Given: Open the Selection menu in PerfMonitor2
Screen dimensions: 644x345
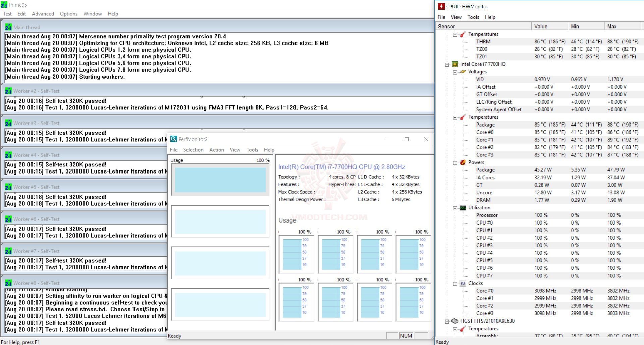Looking at the screenshot, I should (x=193, y=150).
